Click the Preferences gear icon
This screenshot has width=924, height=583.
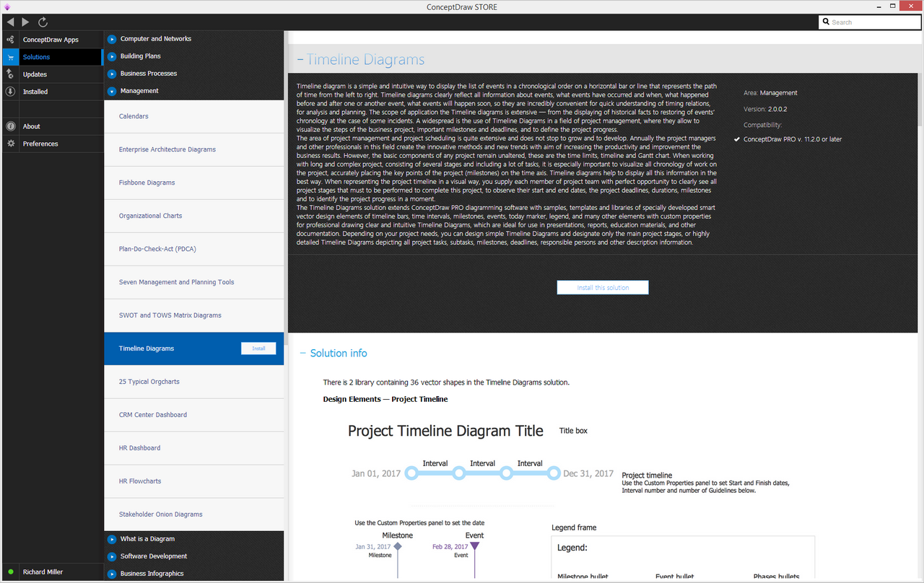point(10,144)
